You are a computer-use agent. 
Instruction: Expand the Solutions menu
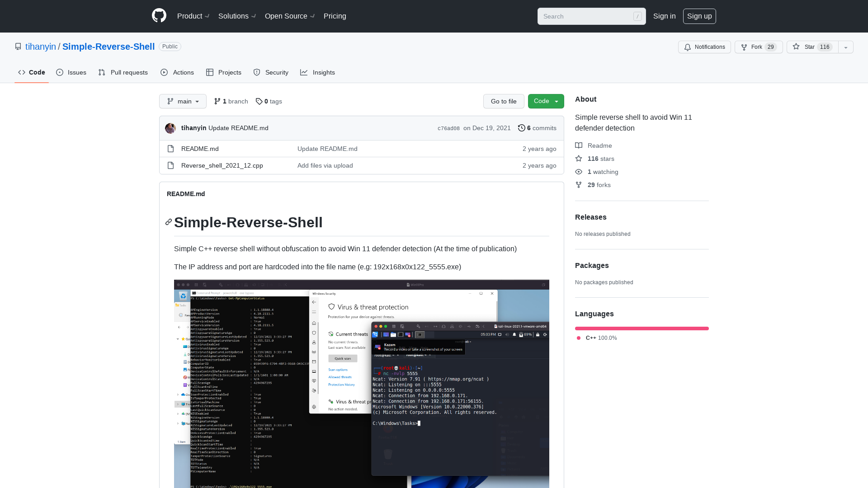click(x=237, y=16)
